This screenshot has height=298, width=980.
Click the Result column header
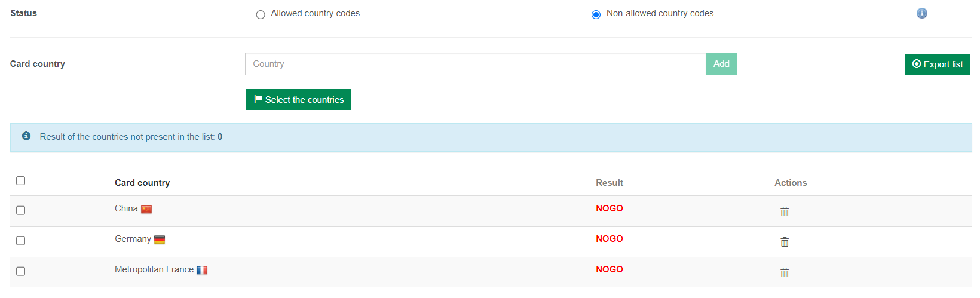click(609, 183)
